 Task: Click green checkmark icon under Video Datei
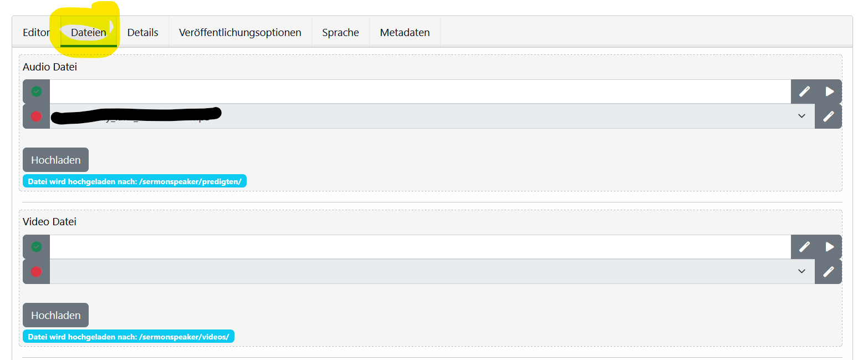tap(37, 247)
